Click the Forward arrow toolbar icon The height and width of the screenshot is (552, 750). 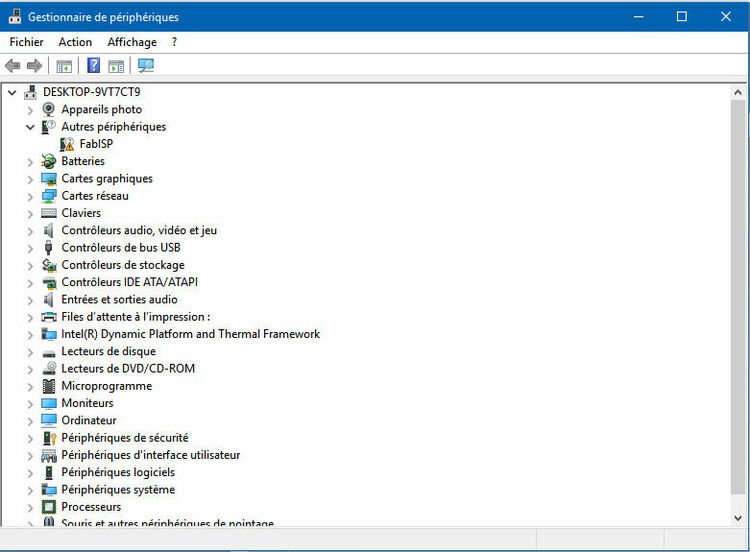point(34,66)
